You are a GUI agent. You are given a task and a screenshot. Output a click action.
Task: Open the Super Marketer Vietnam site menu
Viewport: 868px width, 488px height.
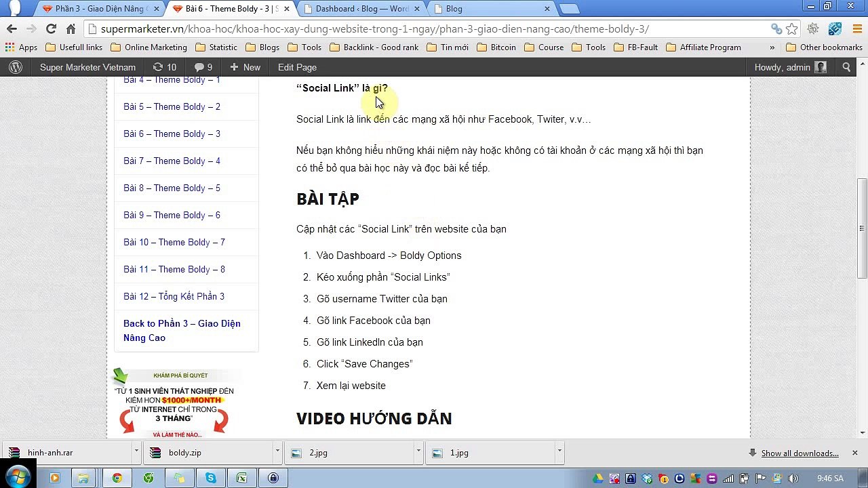87,67
